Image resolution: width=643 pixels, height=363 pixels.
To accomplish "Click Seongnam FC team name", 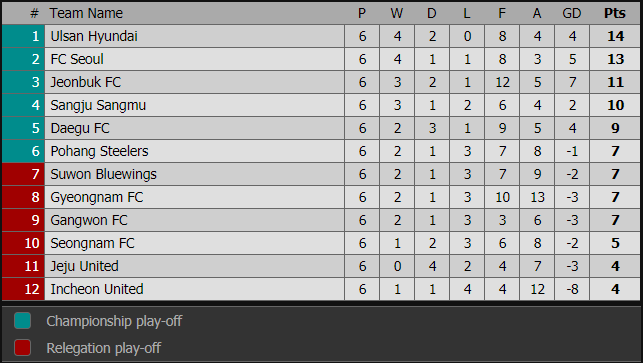I will tap(92, 243).
